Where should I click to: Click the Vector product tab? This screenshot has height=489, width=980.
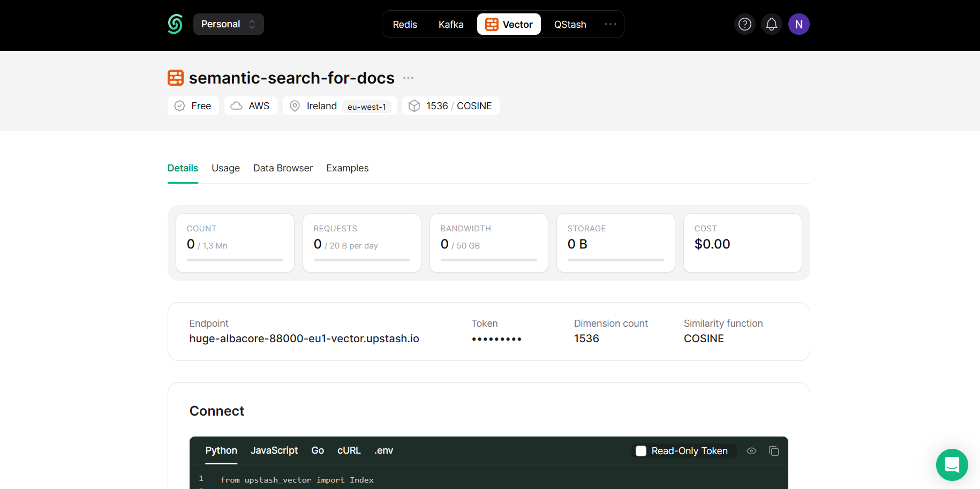509,24
